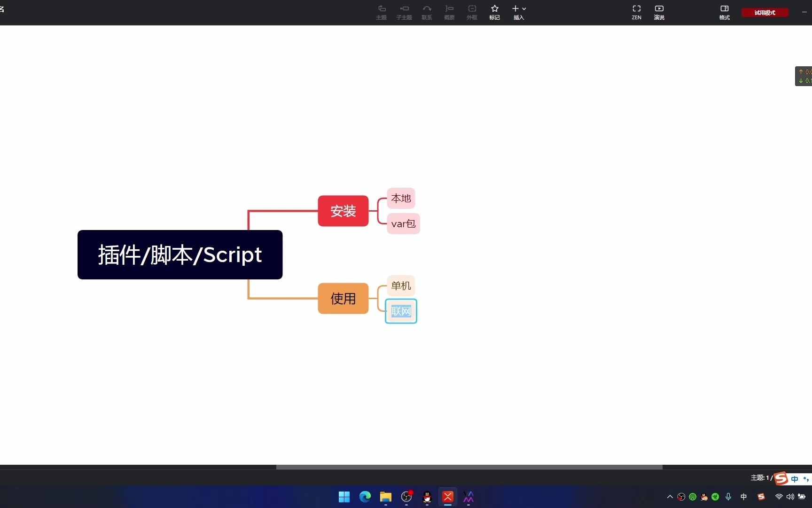Click the 试用模式 trial mode button
This screenshot has width=812, height=508.
click(765, 12)
